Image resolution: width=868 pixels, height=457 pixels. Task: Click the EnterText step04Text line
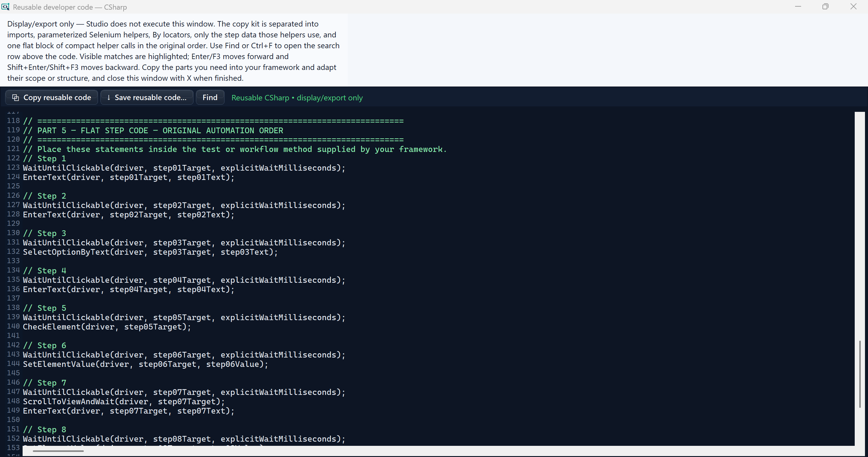click(128, 289)
